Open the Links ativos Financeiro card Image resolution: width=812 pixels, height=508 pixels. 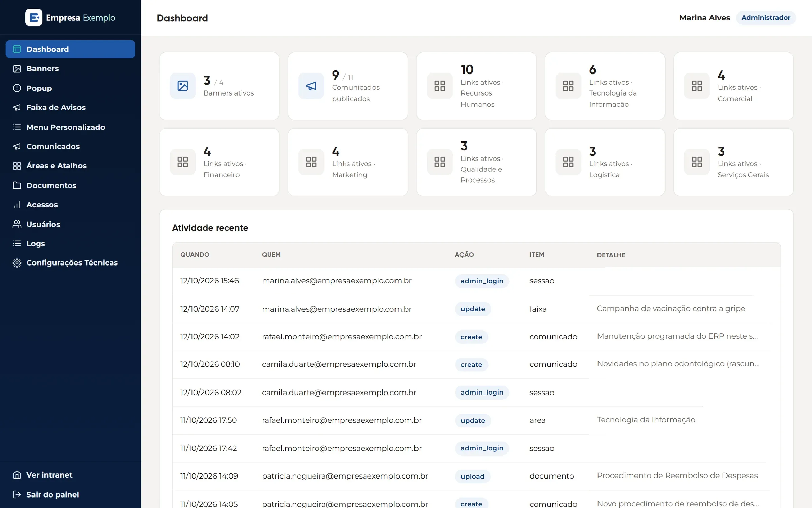pos(219,162)
